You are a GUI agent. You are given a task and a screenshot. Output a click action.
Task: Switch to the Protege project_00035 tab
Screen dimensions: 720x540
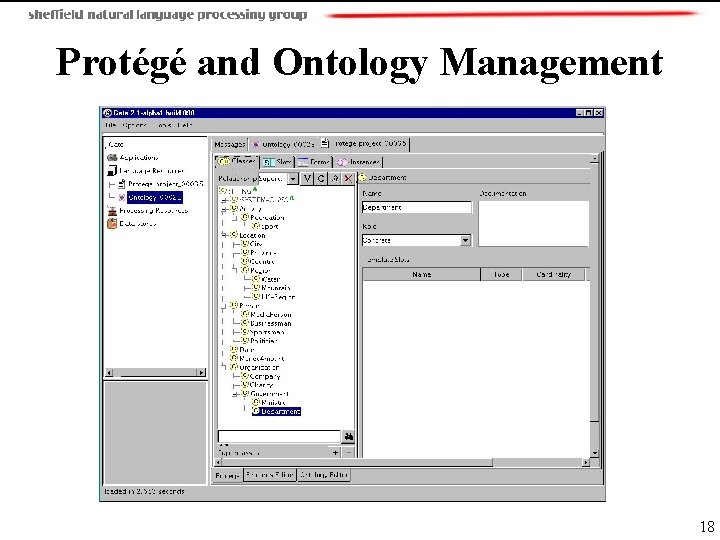pyautogui.click(x=364, y=144)
